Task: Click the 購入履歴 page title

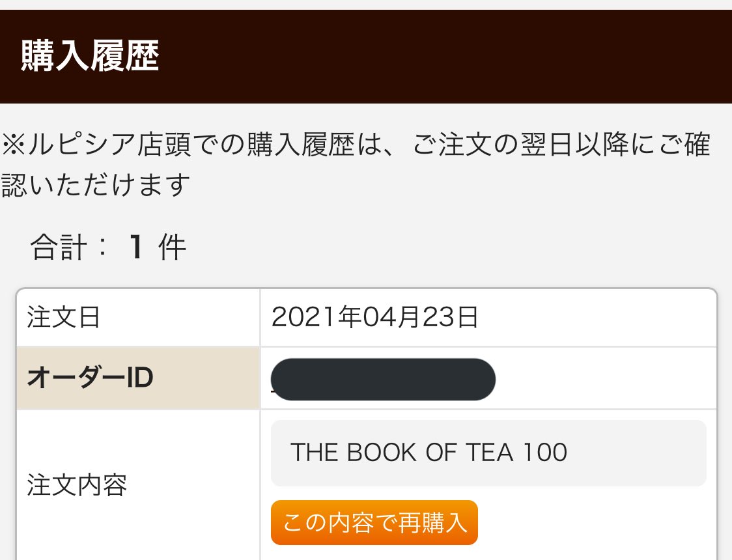Action: [x=90, y=57]
